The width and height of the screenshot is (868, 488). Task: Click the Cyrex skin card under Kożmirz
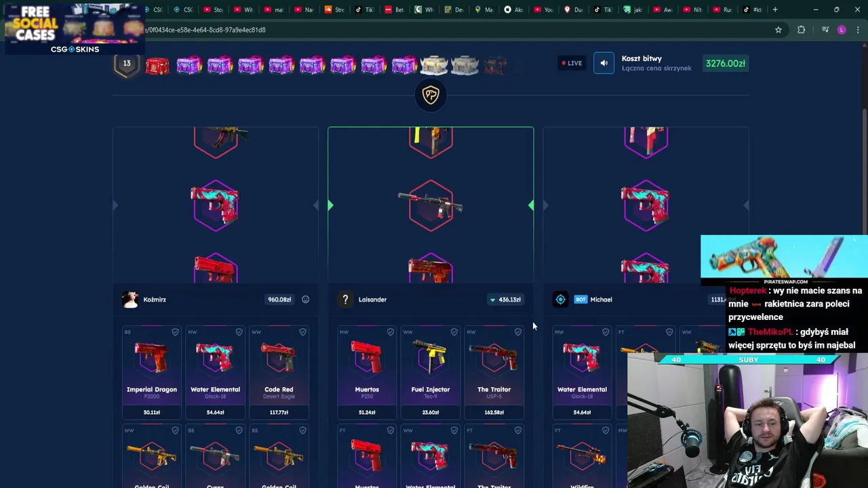[215, 457]
